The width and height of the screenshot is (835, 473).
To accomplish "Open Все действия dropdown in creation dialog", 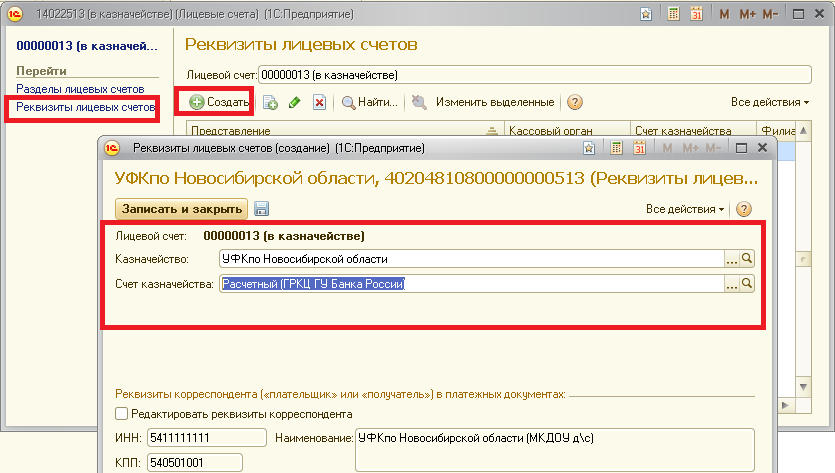I will pyautogui.click(x=685, y=209).
